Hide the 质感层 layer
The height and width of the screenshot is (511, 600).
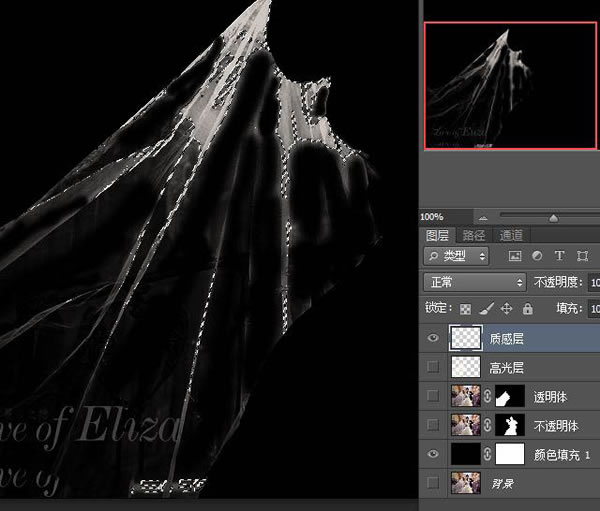tap(433, 338)
